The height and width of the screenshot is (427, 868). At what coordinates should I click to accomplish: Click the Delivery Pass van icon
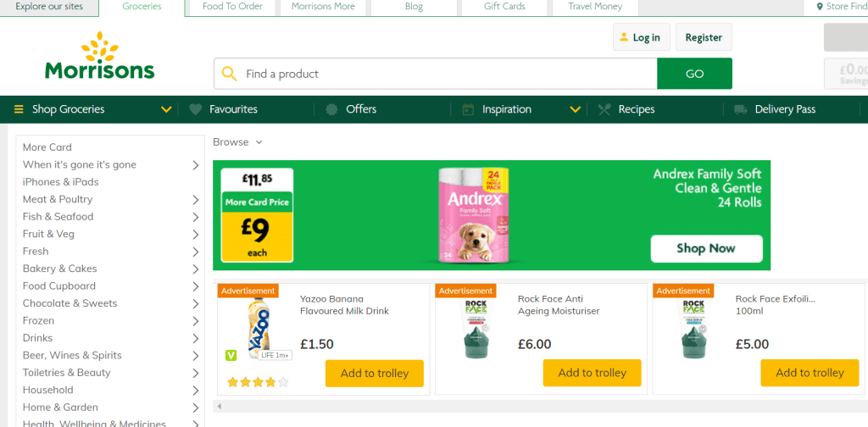pos(741,109)
